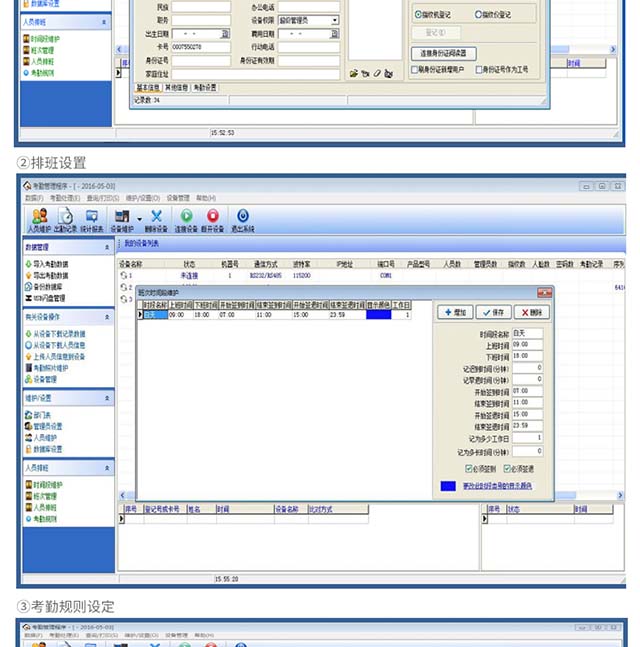Click the 设备维护 toolbar icon
The image size is (640, 647).
pyautogui.click(x=122, y=218)
